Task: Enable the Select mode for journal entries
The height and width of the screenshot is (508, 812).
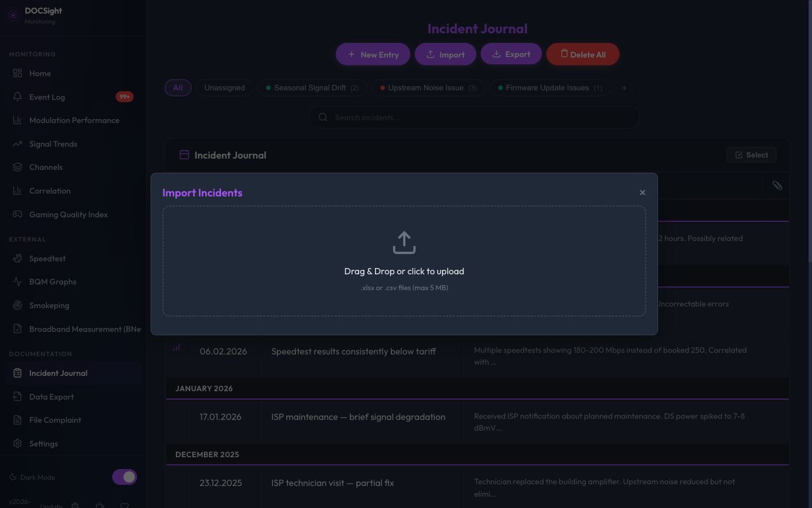Action: click(x=751, y=154)
